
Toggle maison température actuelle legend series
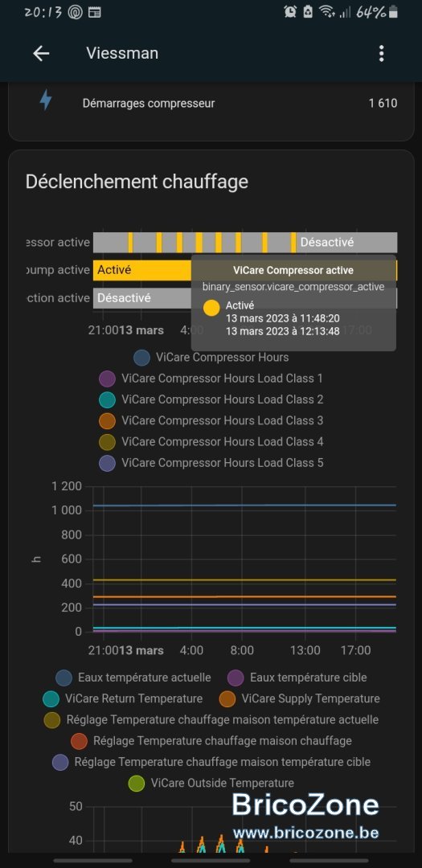[x=211, y=719]
